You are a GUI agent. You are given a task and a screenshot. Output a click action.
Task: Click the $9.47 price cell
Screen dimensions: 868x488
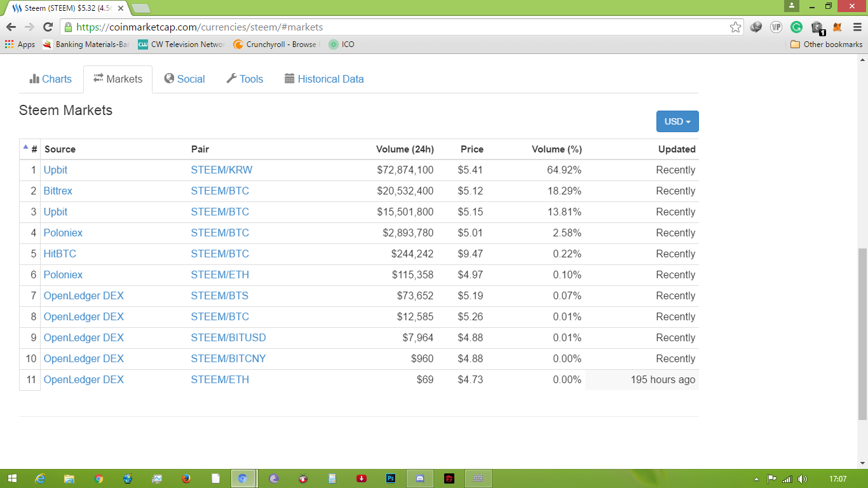click(470, 254)
